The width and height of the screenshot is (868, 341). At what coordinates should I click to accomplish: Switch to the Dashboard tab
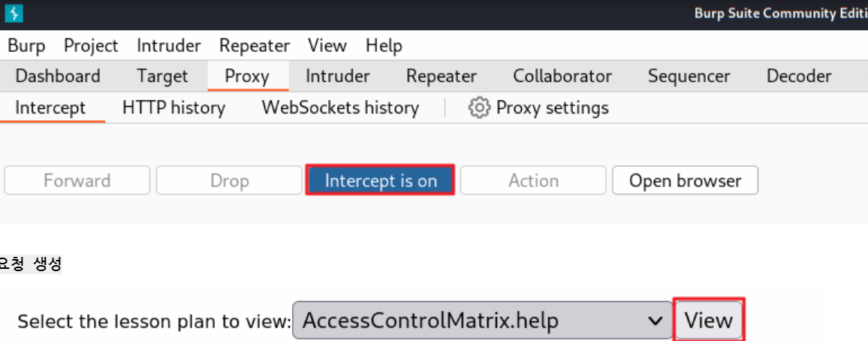(x=58, y=76)
